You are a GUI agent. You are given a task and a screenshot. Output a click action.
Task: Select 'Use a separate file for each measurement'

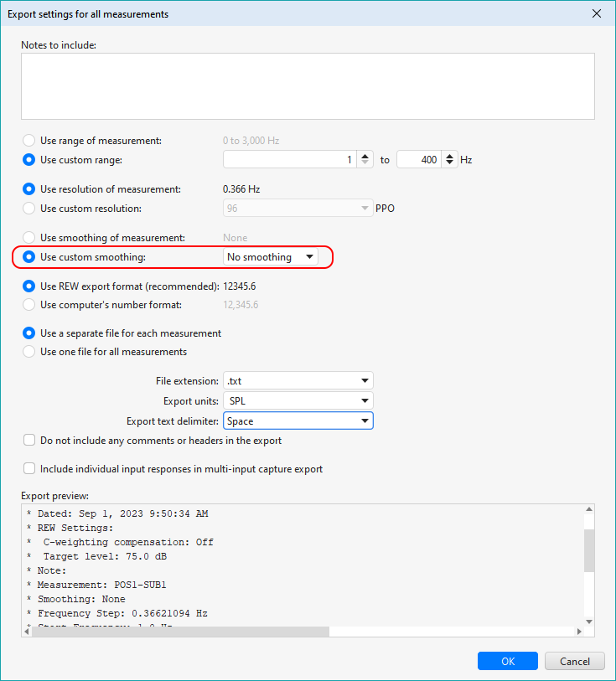[28, 333]
